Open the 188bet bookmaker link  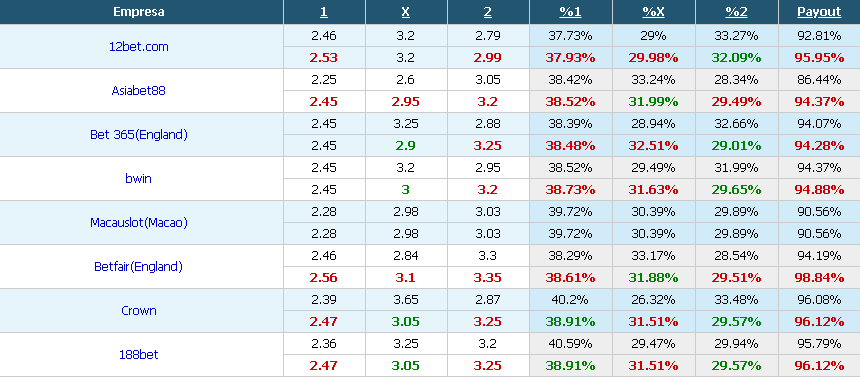139,355
